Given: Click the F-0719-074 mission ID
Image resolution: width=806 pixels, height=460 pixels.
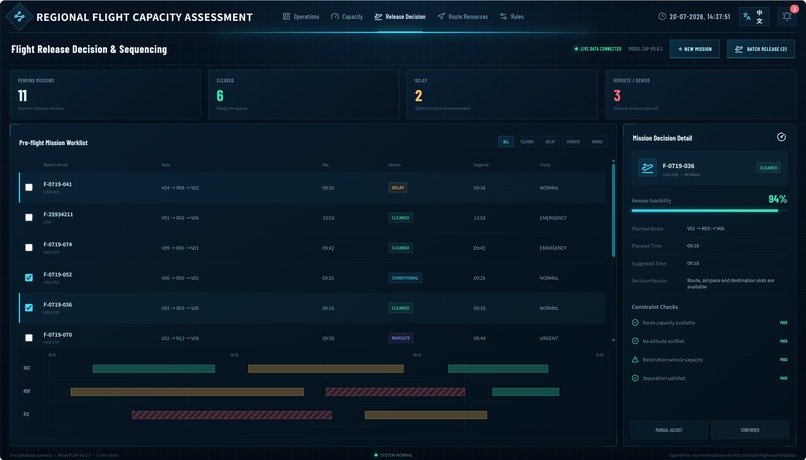Looking at the screenshot, I should 58,245.
